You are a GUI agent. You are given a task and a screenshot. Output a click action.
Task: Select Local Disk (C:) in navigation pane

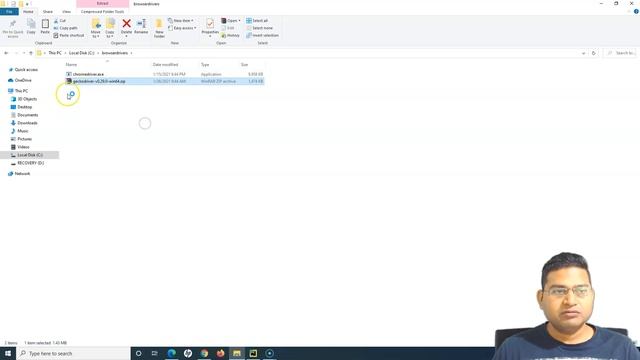coord(29,155)
